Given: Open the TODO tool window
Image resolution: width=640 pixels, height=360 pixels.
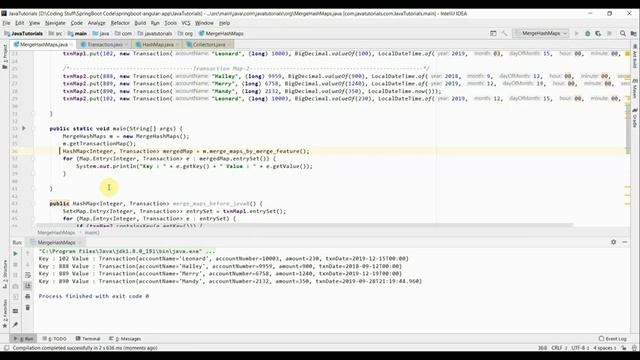Looking at the screenshot, I should [x=54, y=339].
